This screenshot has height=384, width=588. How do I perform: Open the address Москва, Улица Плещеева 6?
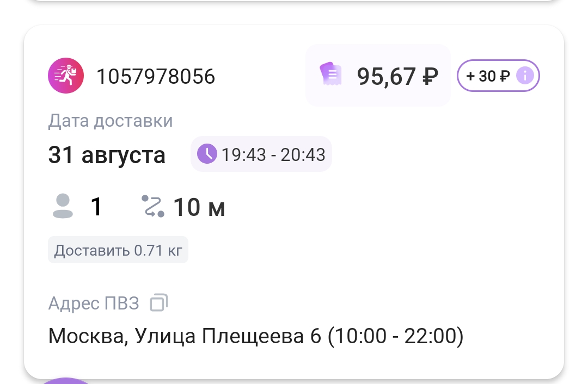(x=255, y=336)
